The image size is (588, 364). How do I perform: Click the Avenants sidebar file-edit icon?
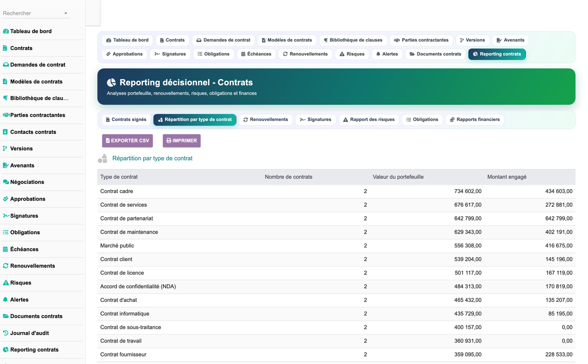(6, 165)
